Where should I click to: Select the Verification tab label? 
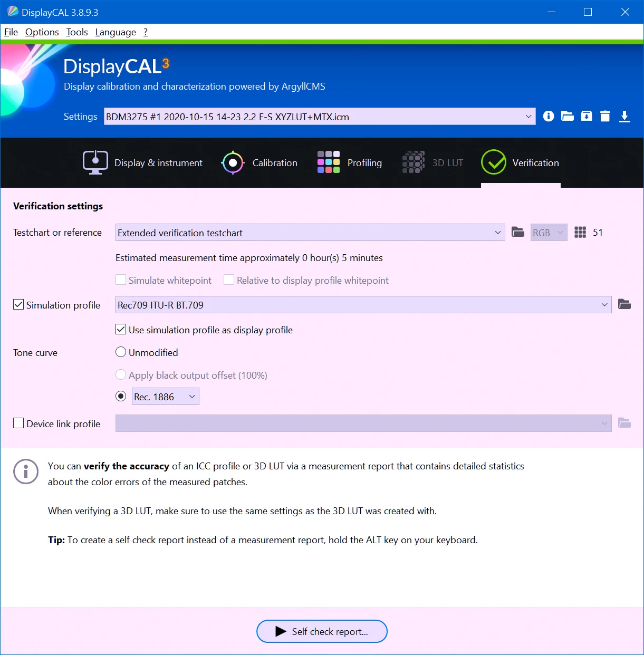point(535,163)
